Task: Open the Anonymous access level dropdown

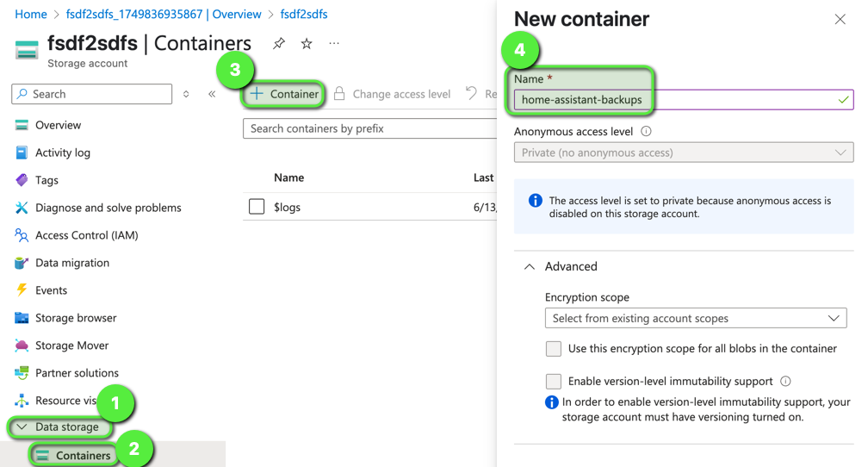Action: point(683,153)
